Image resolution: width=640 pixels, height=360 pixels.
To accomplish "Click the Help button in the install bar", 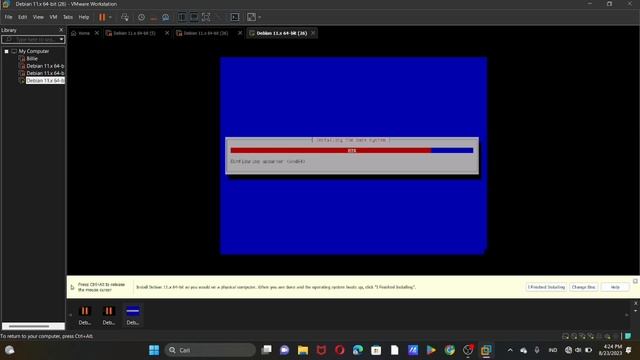I will 615,287.
